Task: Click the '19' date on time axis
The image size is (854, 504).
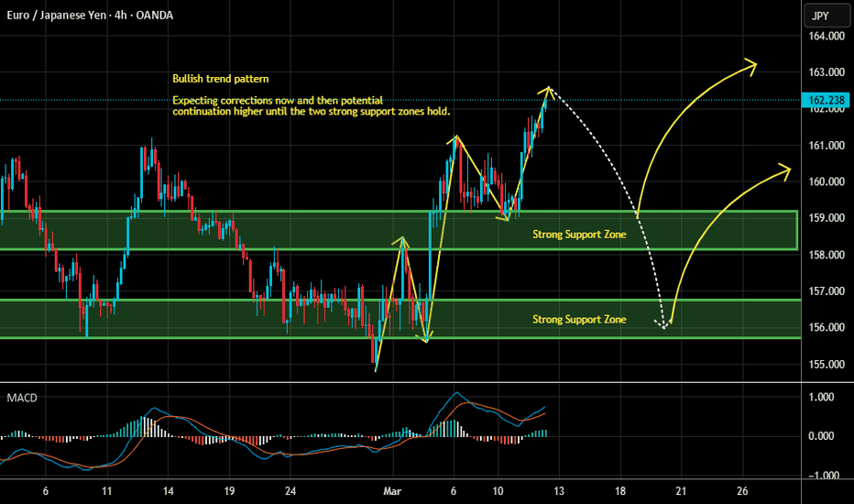Action: pyautogui.click(x=229, y=491)
